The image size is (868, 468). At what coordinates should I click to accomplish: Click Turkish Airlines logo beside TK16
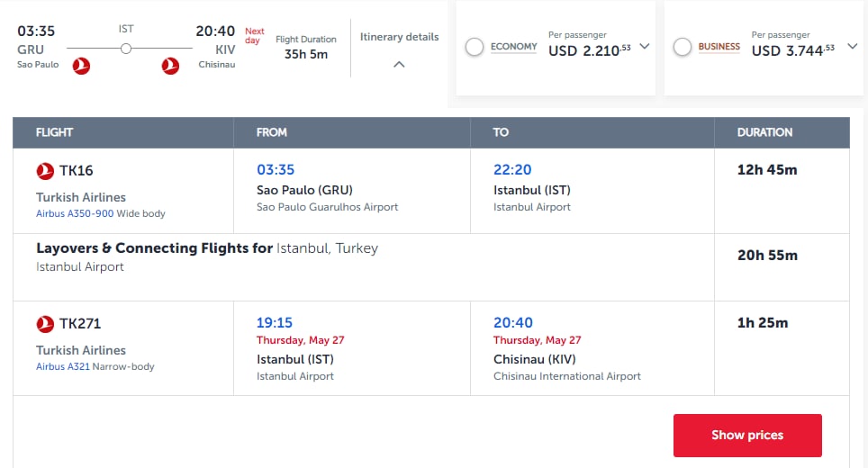tap(45, 171)
